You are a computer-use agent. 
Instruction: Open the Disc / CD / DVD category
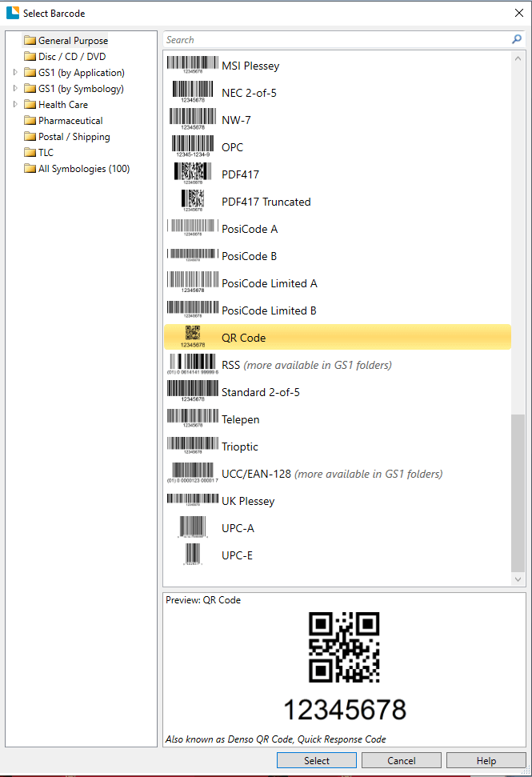71,57
